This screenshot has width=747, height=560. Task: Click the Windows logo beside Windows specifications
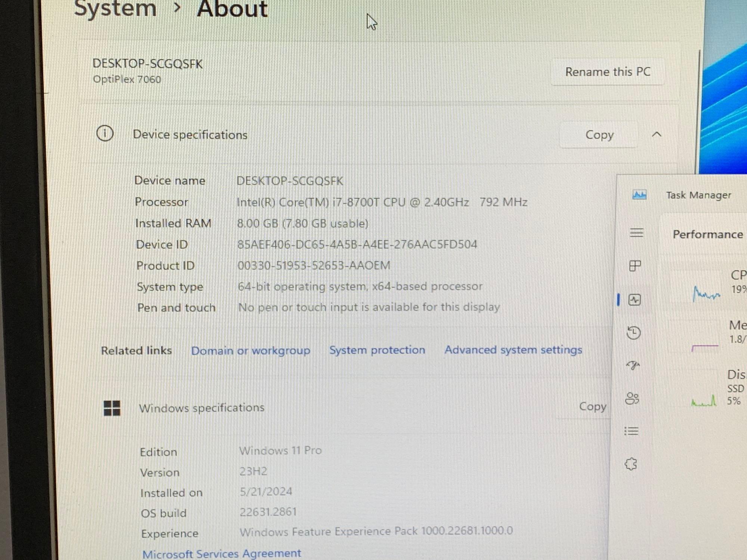click(112, 408)
